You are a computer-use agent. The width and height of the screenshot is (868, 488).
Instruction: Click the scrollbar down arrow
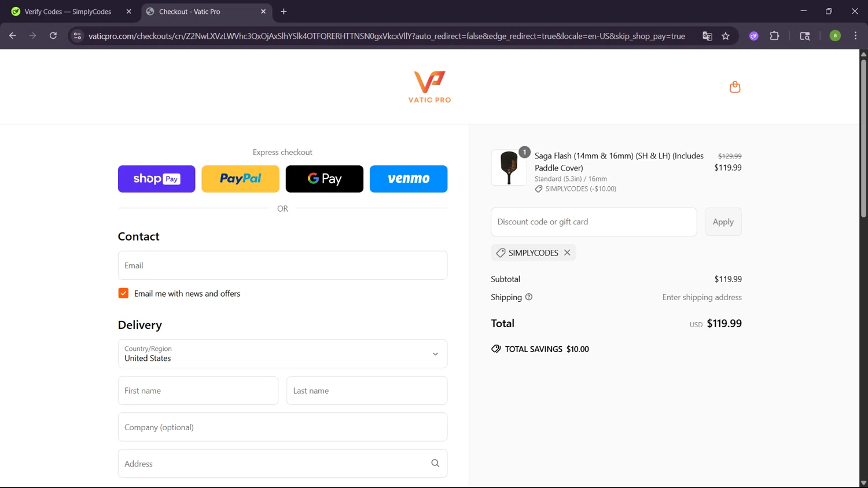(x=863, y=483)
